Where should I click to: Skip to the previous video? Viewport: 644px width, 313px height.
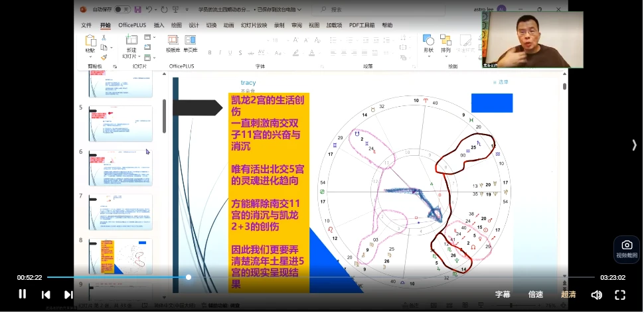click(46, 294)
